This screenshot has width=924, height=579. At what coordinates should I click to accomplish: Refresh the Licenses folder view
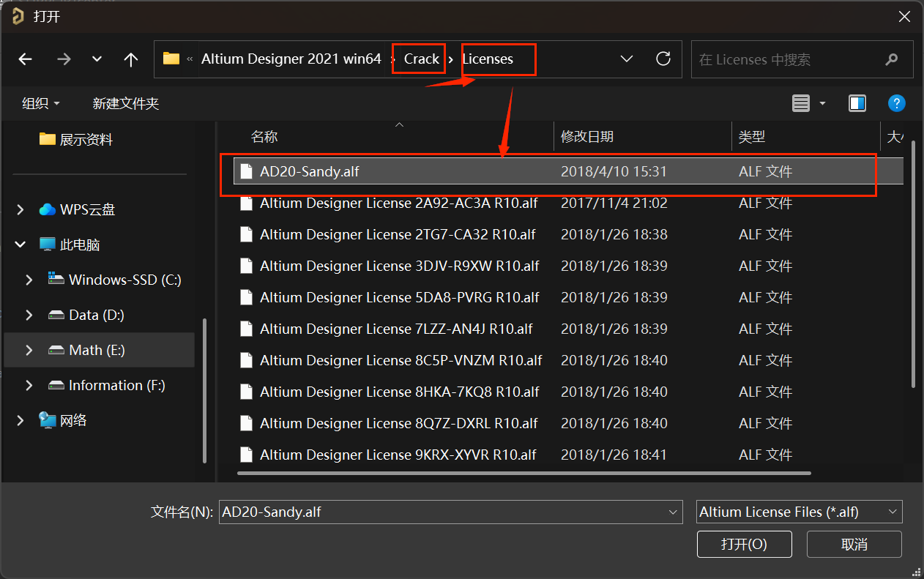(x=663, y=59)
